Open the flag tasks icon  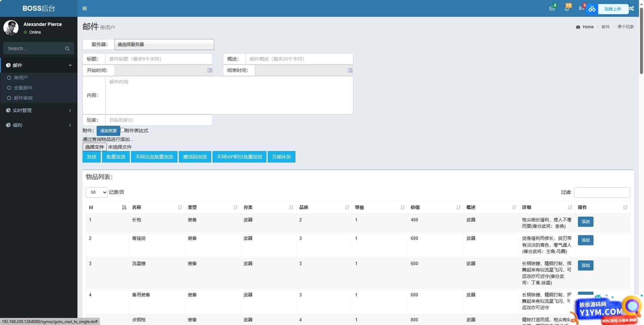pyautogui.click(x=581, y=8)
